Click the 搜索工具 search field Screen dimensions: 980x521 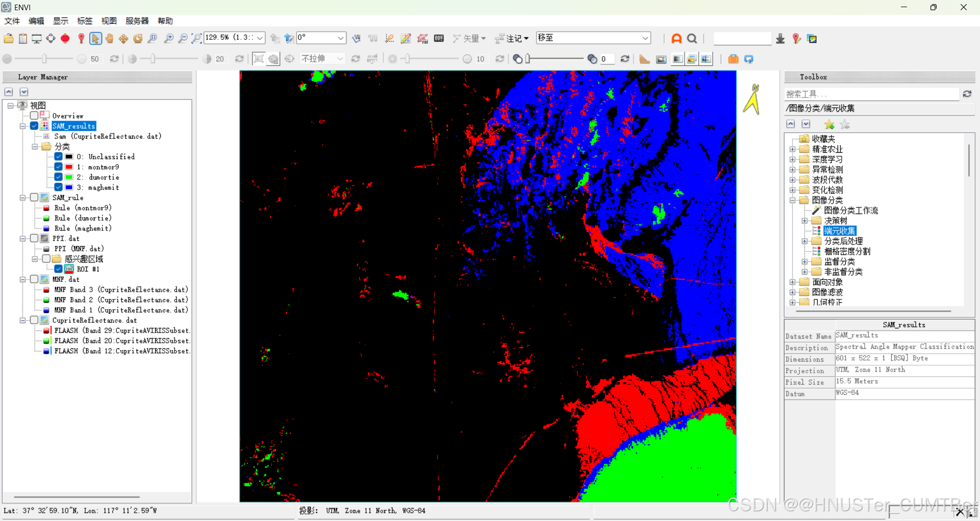click(x=871, y=94)
